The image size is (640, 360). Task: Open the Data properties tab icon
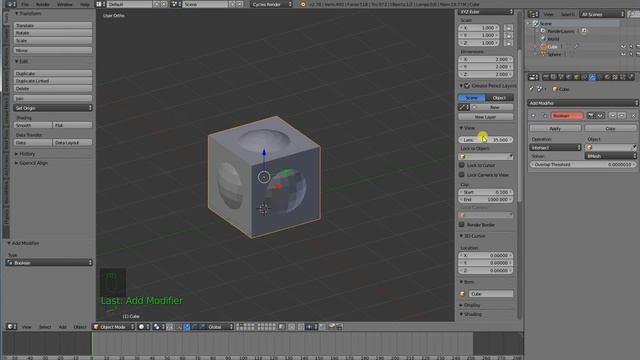600,77
